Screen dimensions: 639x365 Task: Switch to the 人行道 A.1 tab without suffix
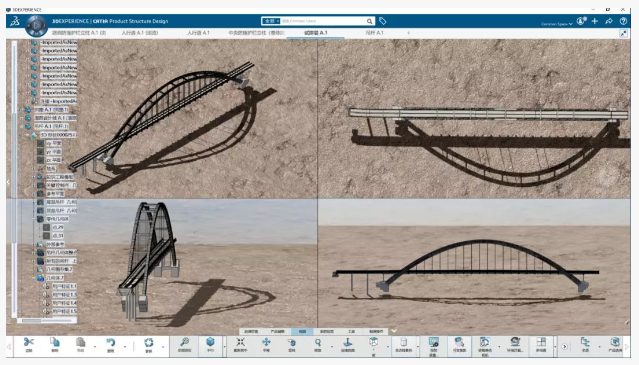tap(198, 33)
